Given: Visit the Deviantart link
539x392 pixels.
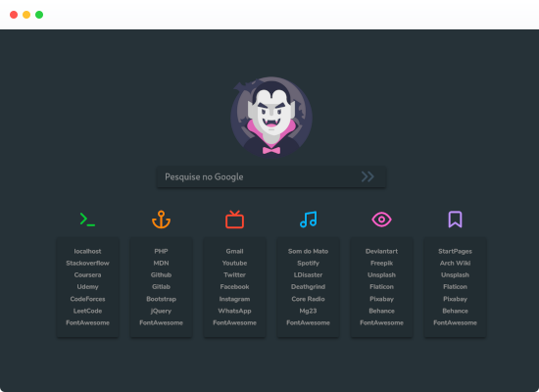Looking at the screenshot, I should point(381,251).
